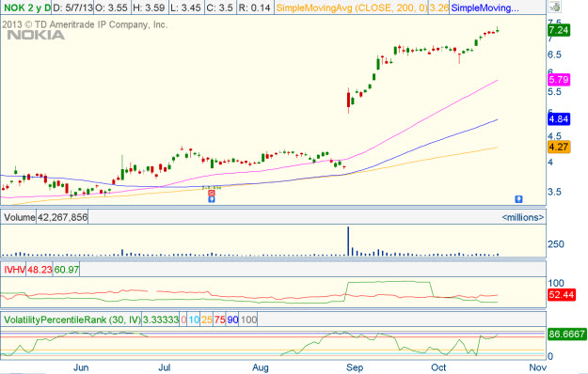The height and width of the screenshot is (374, 588).
Task: Click the red 48.23 IVHV value
Action: 40,270
